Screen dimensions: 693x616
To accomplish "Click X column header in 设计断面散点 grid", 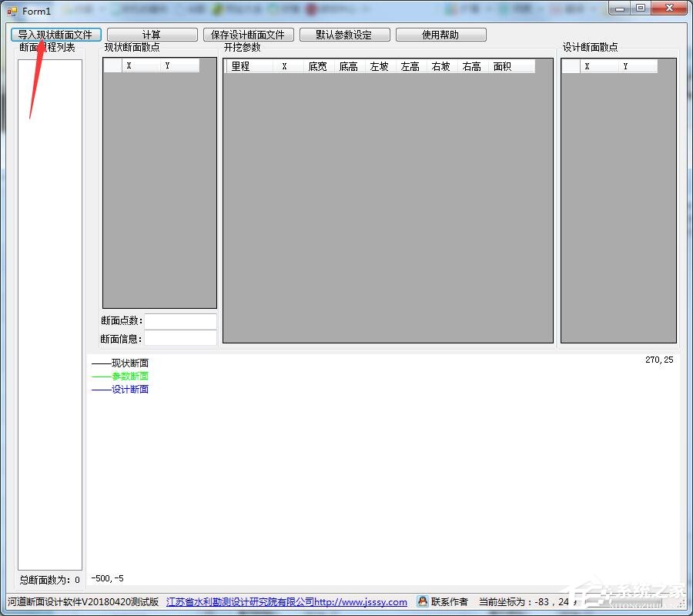I will (x=599, y=66).
